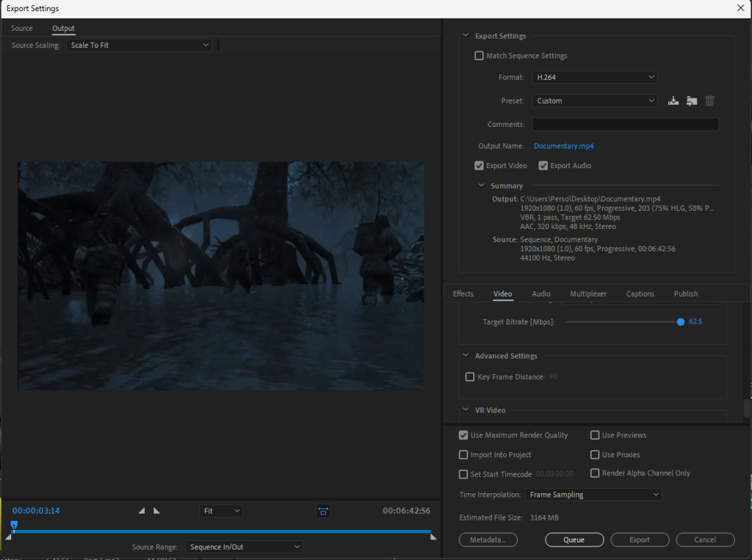Click the Save Preset icon
This screenshot has height=560, width=752.
coord(673,101)
